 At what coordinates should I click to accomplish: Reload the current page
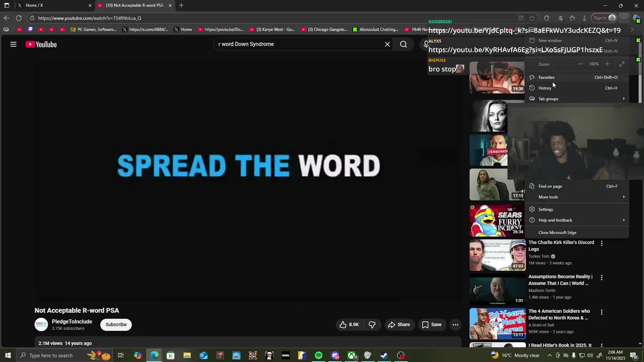coord(19,18)
